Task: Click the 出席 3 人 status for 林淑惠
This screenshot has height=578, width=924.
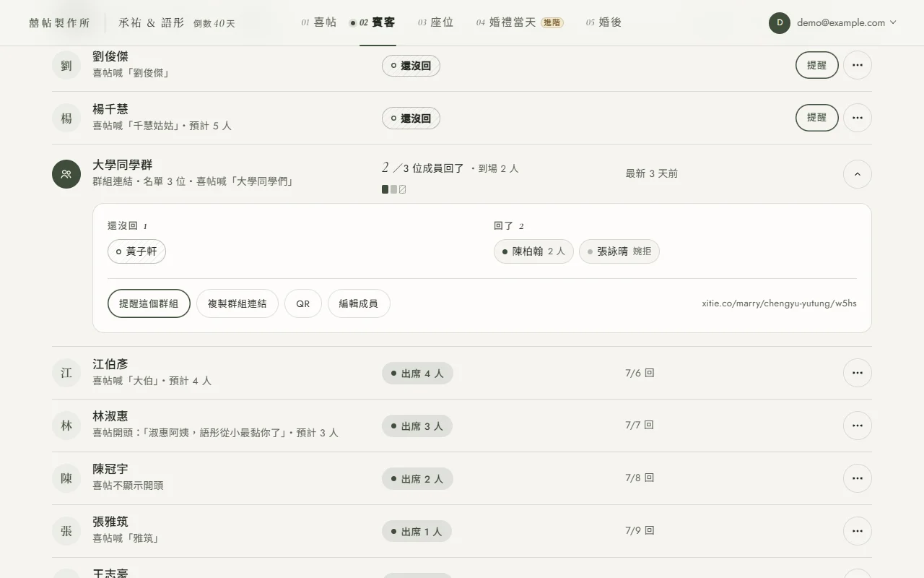Action: pyautogui.click(x=417, y=426)
